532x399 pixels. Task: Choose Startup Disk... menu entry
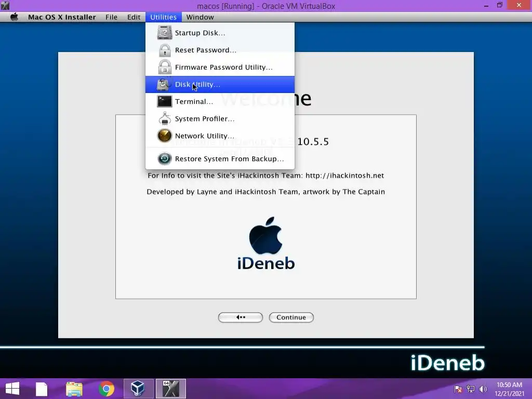(x=220, y=33)
